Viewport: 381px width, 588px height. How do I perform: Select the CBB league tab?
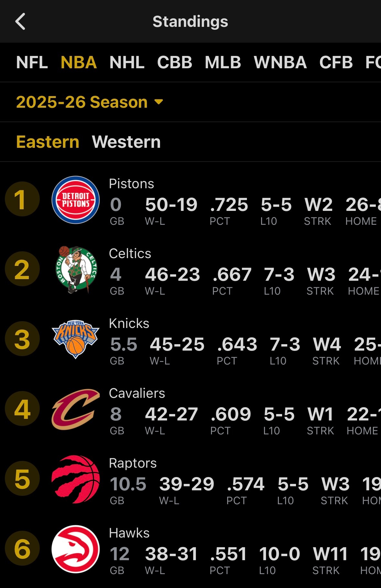click(x=175, y=62)
